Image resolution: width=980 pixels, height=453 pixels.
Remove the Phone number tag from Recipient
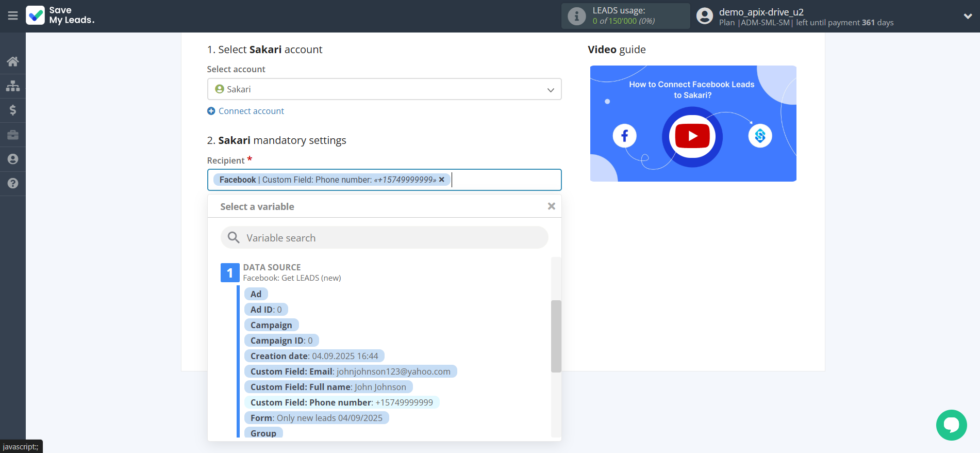[x=442, y=180]
